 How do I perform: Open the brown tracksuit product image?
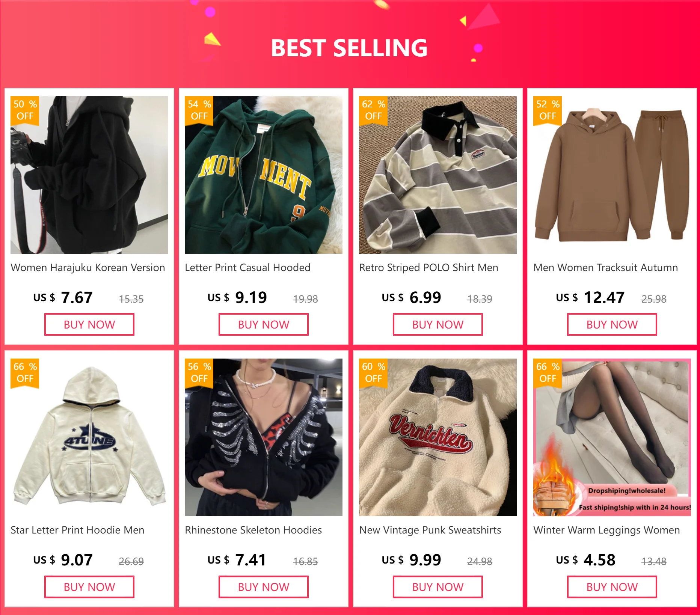click(x=612, y=175)
